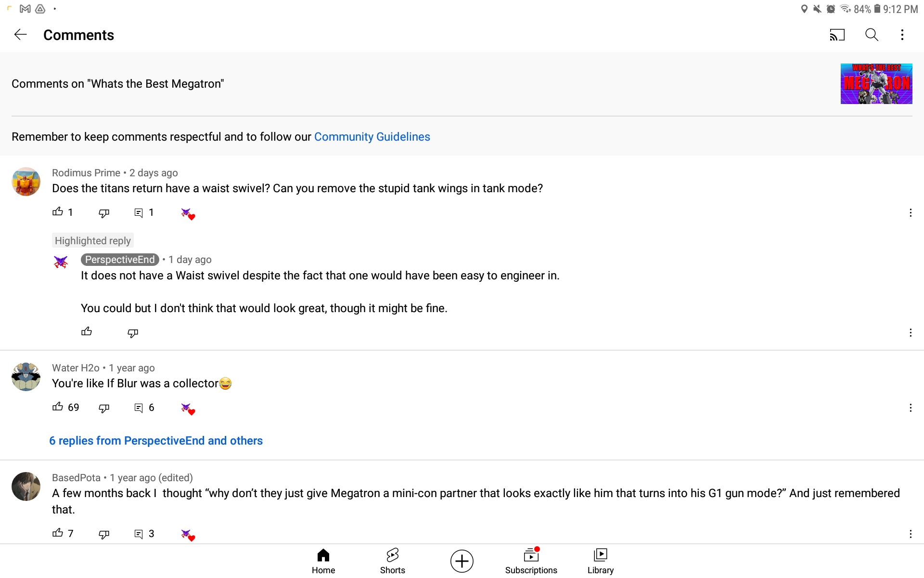
Task: Open search with magnifier icon
Action: click(x=872, y=35)
